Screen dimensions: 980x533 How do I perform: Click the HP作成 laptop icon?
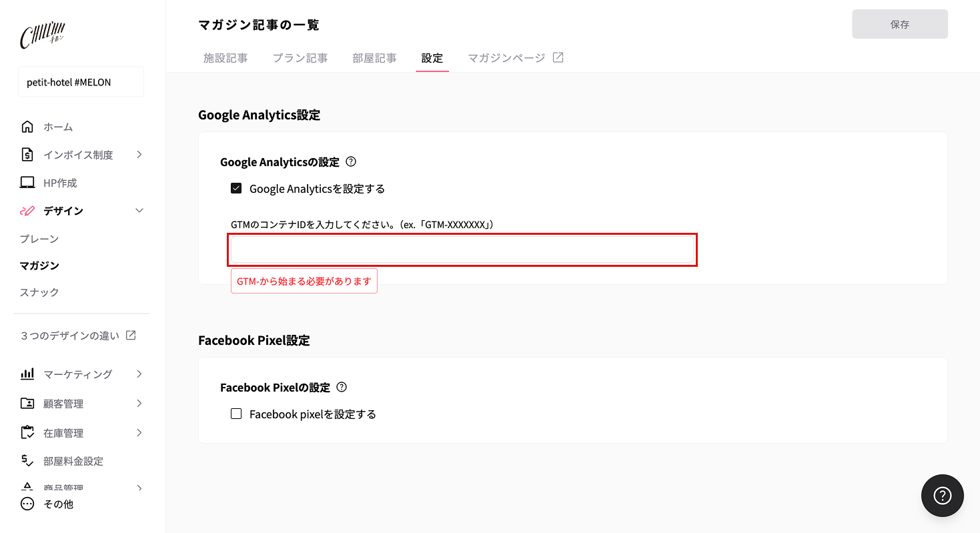click(27, 183)
